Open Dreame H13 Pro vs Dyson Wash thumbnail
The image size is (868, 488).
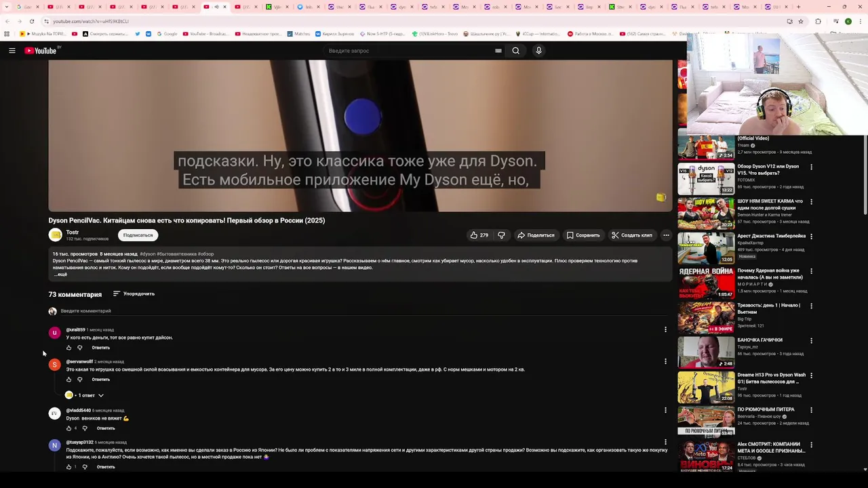tap(706, 387)
